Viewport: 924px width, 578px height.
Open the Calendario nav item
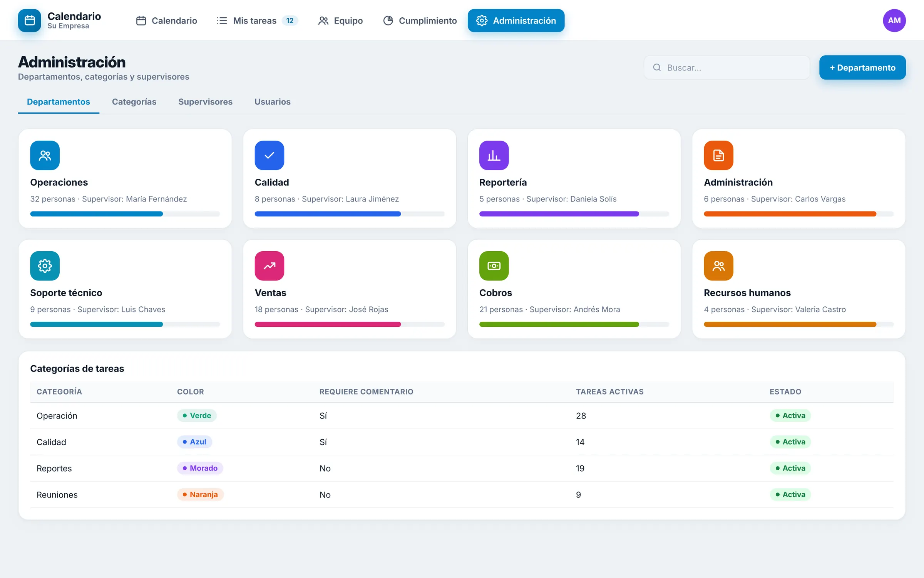pyautogui.click(x=167, y=20)
